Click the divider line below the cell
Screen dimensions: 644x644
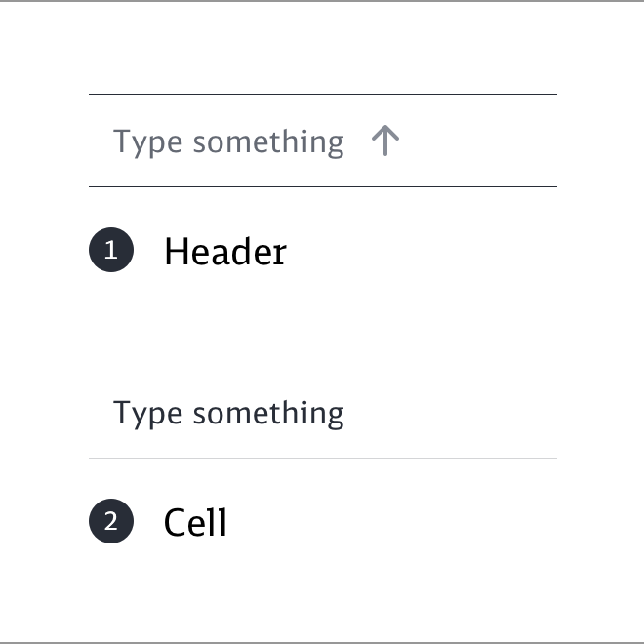coord(322,458)
